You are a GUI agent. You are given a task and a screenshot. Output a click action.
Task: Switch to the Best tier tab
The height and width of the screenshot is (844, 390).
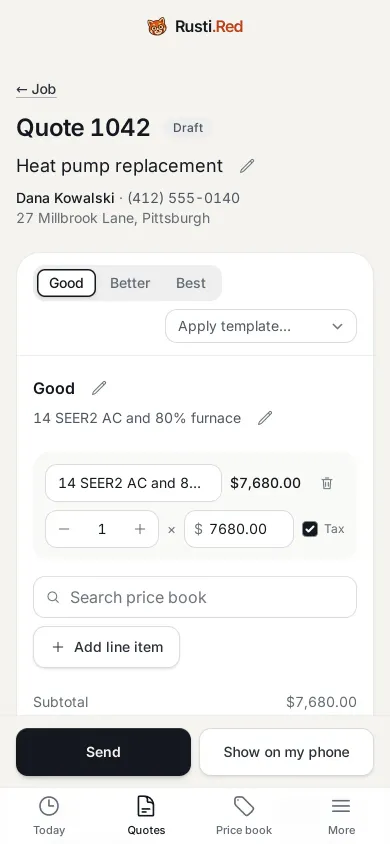tap(191, 283)
